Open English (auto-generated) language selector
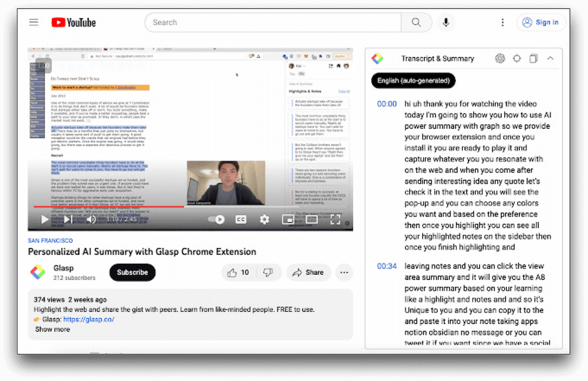588x381 pixels. (413, 81)
